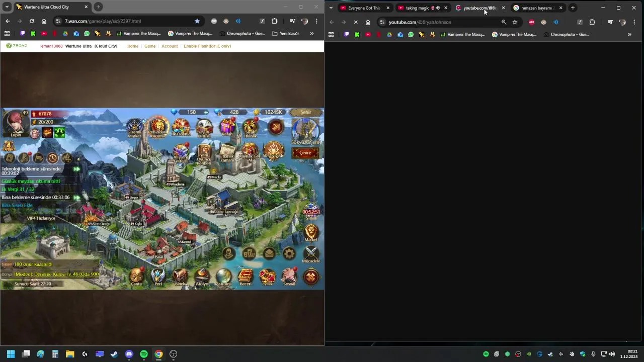Open İlk Ödeme treasure chest icon
Screen dimensions: 644x362
[181, 128]
